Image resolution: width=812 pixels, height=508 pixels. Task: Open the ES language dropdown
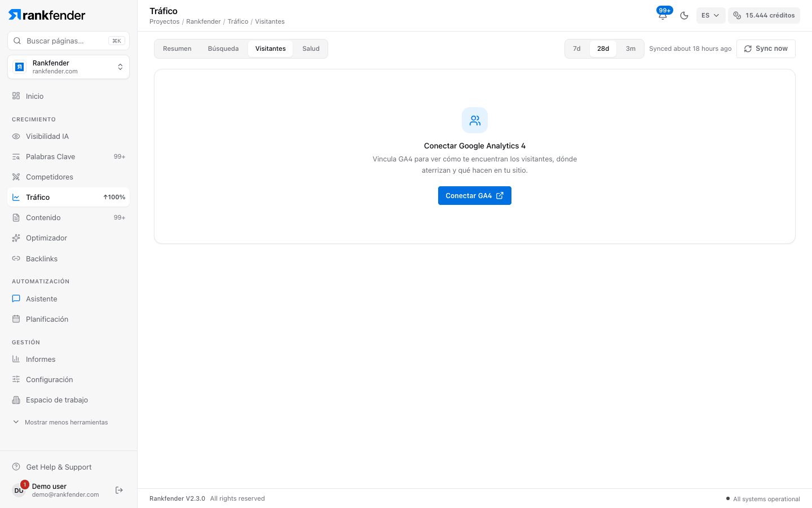click(x=710, y=15)
